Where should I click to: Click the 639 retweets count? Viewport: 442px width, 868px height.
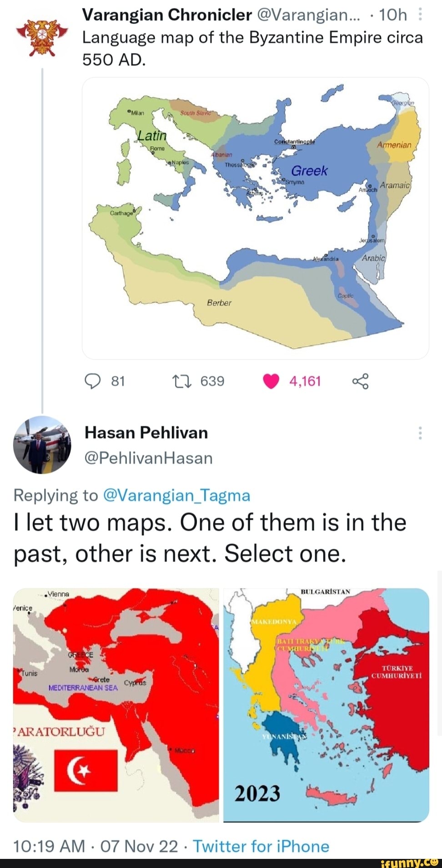click(212, 381)
